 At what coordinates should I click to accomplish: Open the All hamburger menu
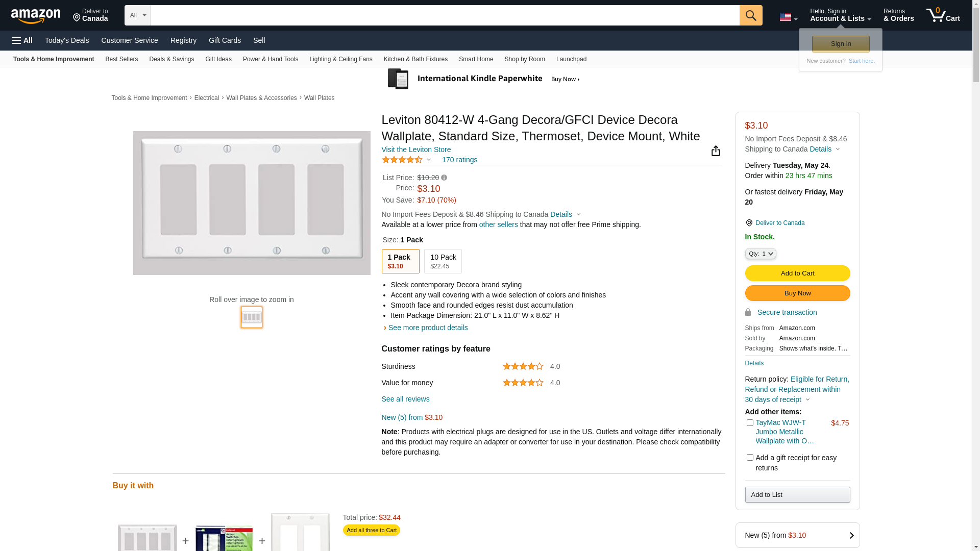[22, 40]
